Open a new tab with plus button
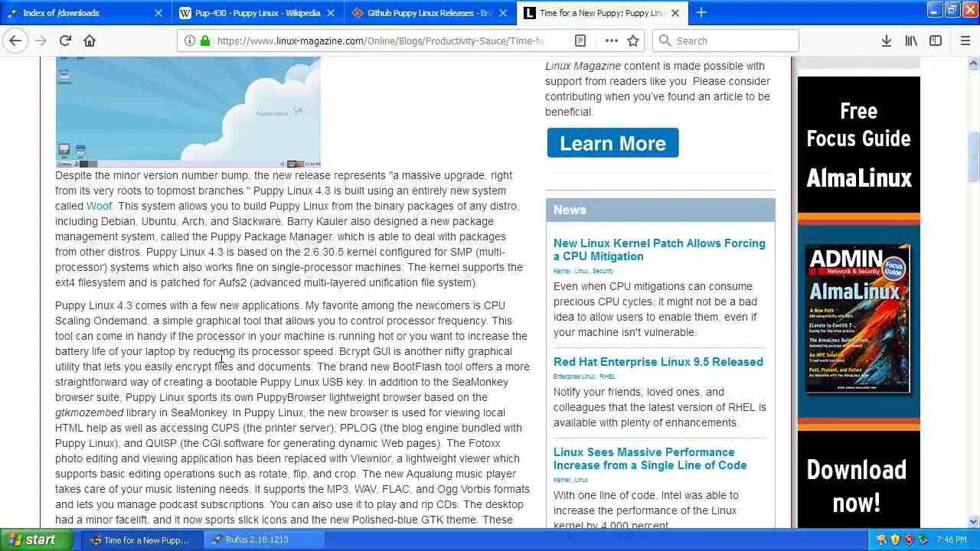 (701, 12)
